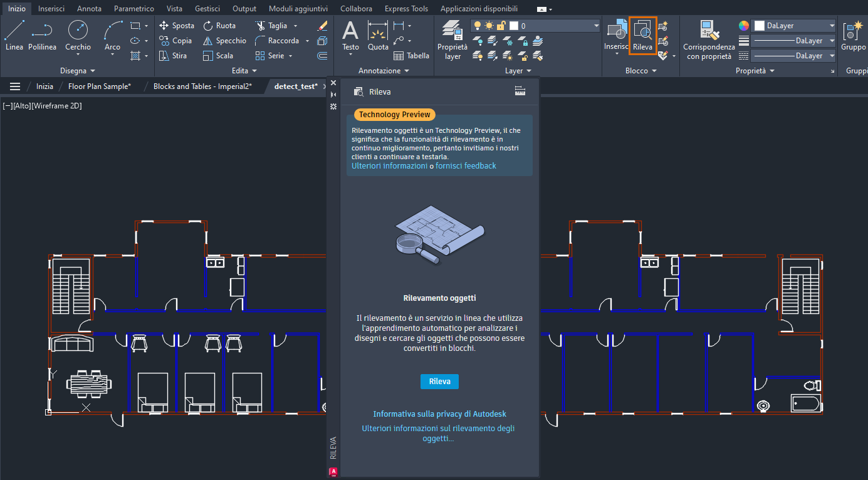Click the color wheel object color icon
The image size is (868, 480).
point(743,26)
